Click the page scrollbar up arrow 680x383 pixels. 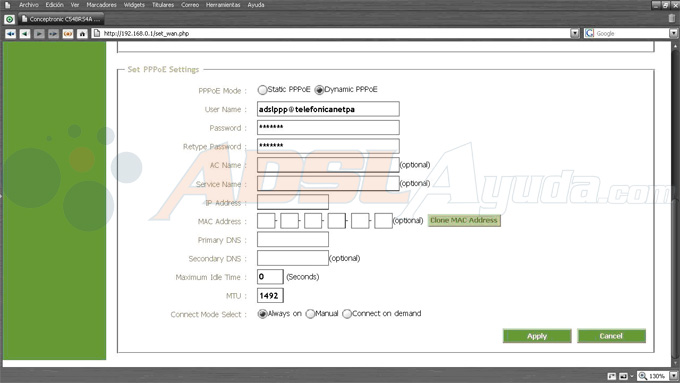click(675, 45)
